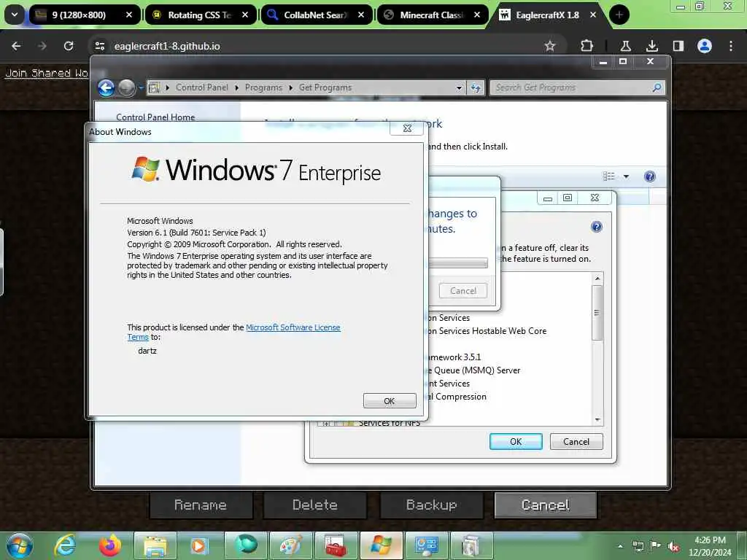Open the Windows Start orb

tap(20, 545)
